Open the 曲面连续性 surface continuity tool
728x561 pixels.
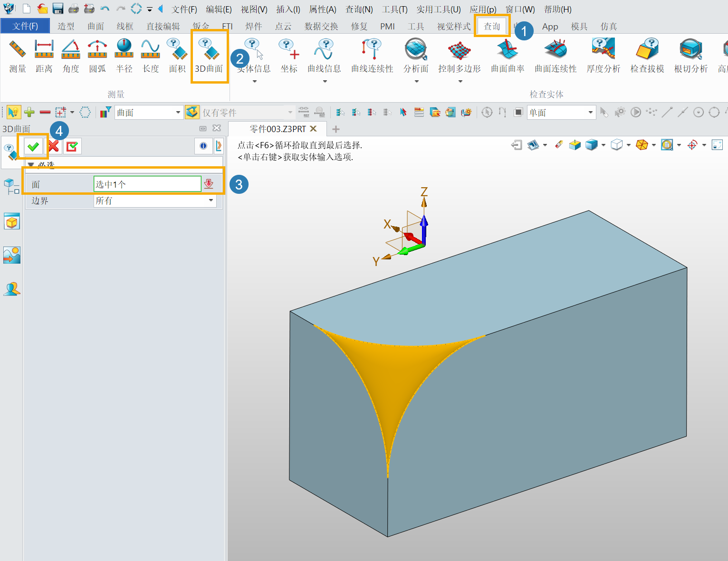(556, 56)
